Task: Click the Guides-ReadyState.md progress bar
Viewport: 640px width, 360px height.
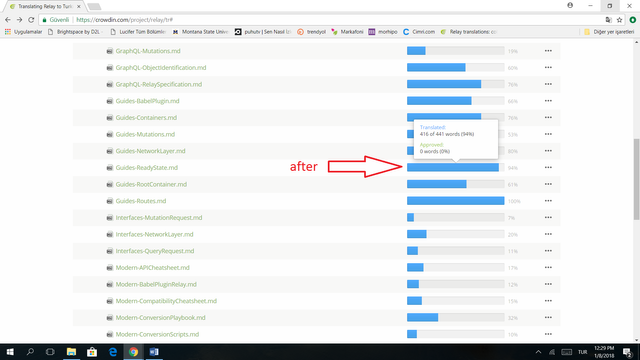Action: (x=456, y=168)
